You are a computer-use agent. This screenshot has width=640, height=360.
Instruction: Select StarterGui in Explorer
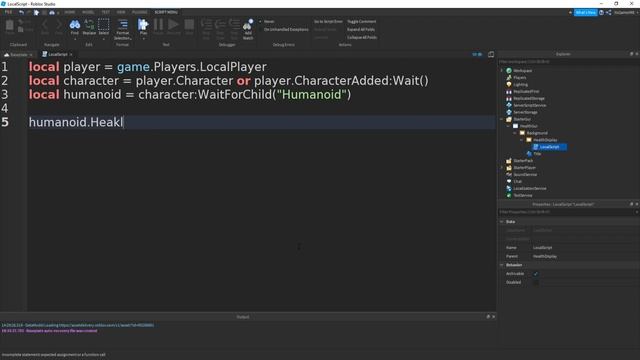tap(522, 119)
